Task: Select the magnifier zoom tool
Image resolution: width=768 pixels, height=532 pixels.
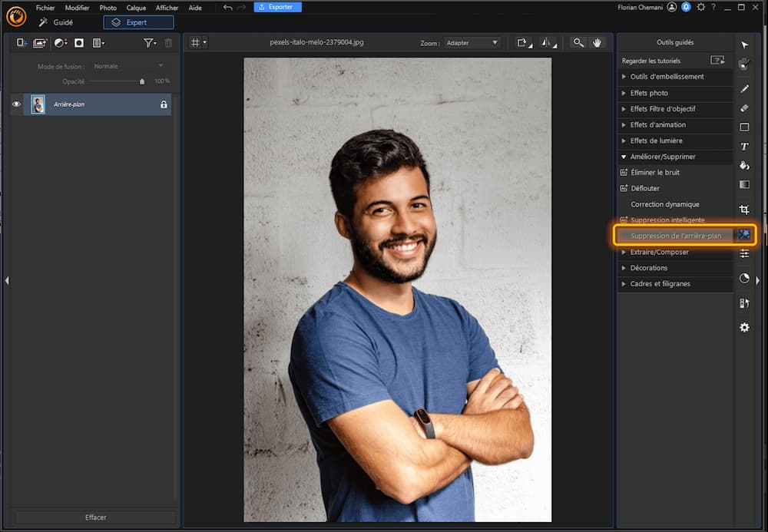Action: tap(578, 42)
